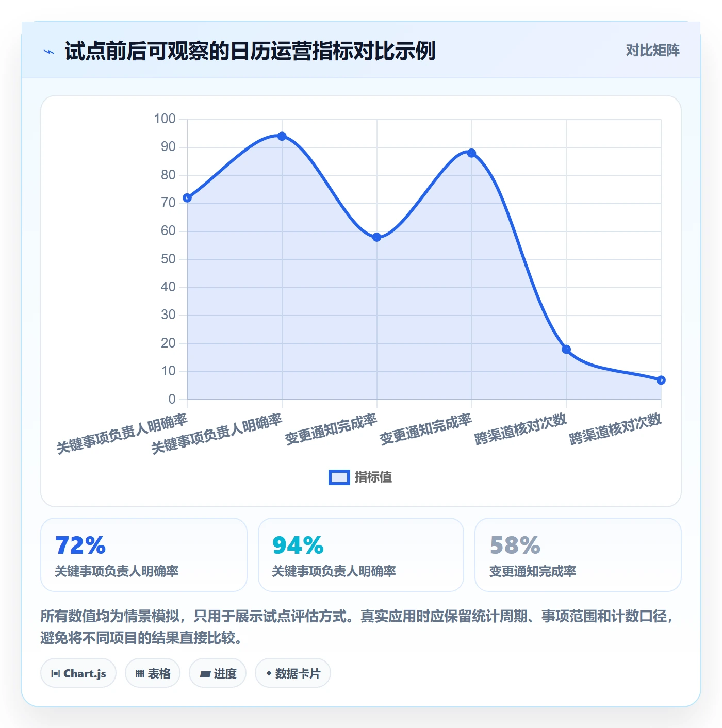722x728 pixels.
Task: Click the y-axis label 100
Action: (x=165, y=119)
